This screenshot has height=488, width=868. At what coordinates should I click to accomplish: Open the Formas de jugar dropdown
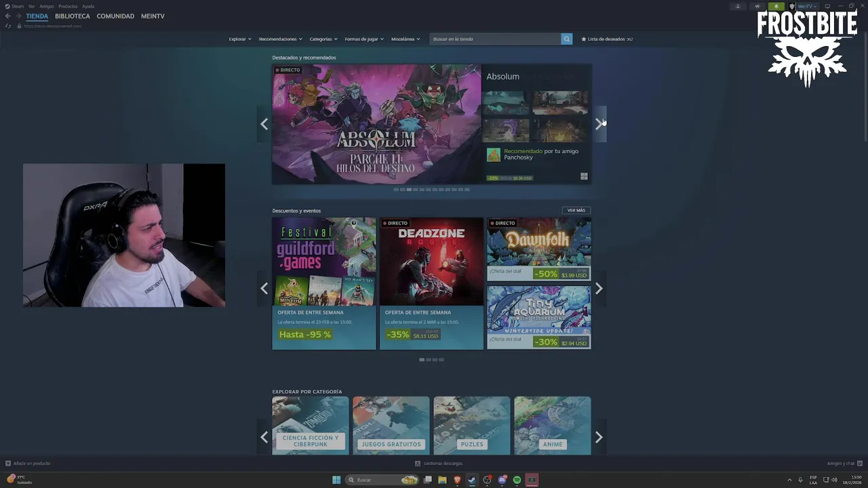pos(364,39)
